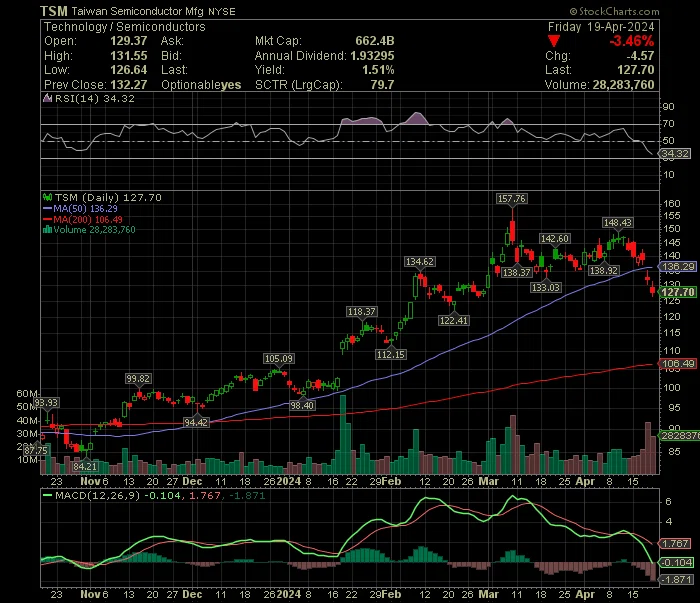Click the -0.104 MACD axis tag
This screenshot has height=603, width=700.
tap(676, 562)
